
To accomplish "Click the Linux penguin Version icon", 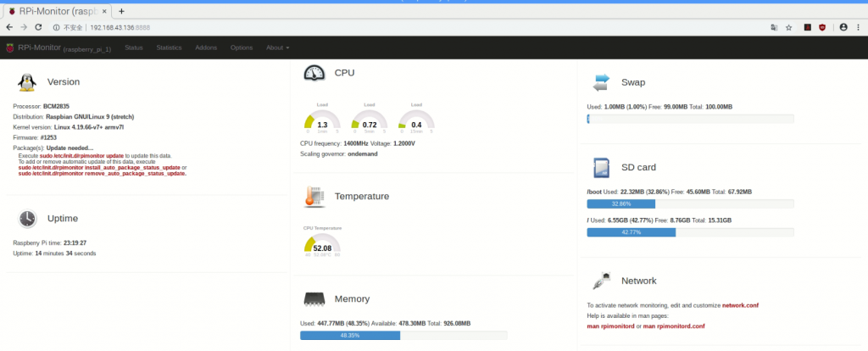I will coord(26,82).
